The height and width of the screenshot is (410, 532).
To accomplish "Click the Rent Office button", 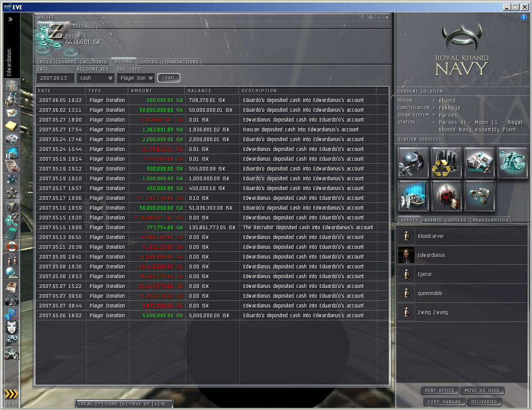I will [440, 390].
